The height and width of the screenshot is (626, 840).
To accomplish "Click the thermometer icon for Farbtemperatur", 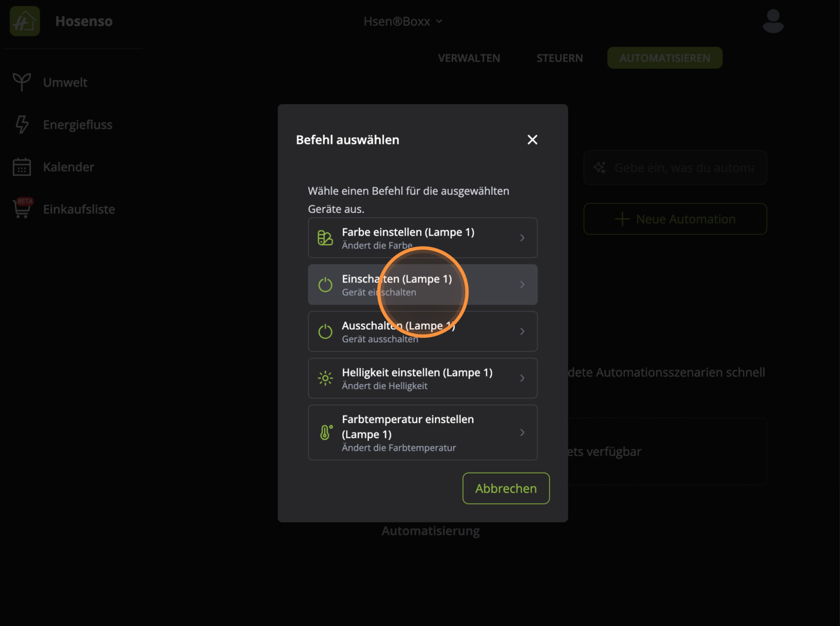I will [x=326, y=433].
